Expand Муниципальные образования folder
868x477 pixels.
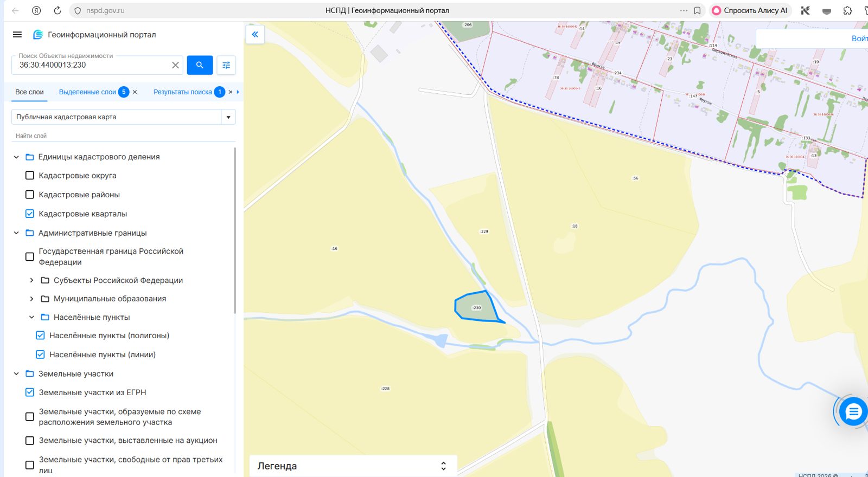(31, 299)
